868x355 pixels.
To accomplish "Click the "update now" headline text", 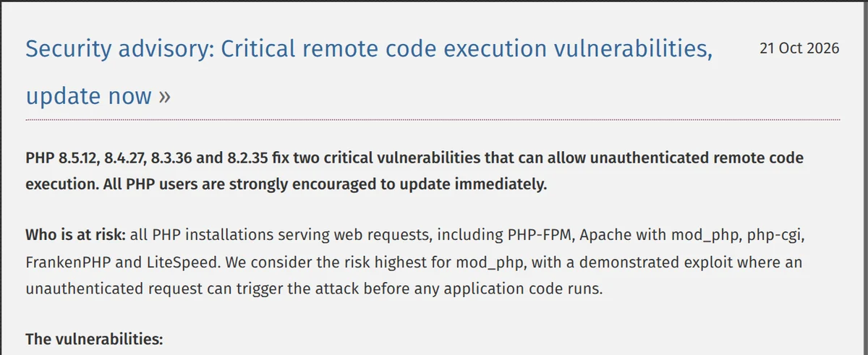I will click(x=89, y=95).
